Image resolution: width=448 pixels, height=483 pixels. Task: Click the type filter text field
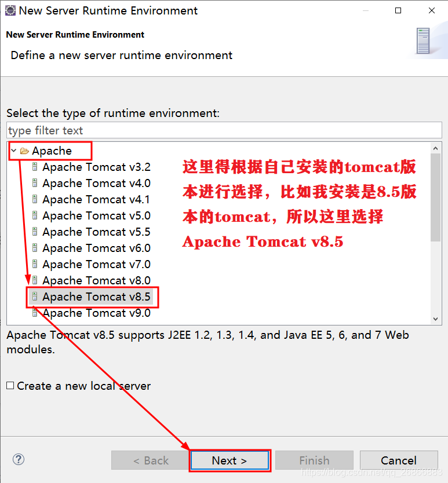[x=224, y=130]
